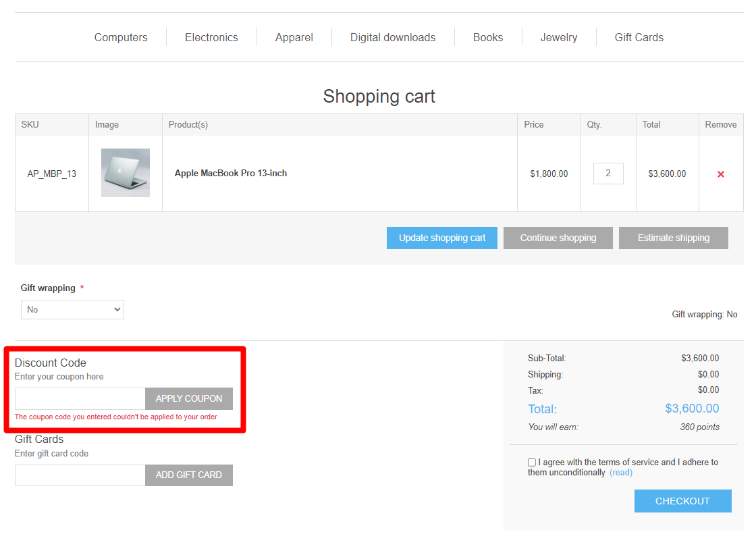Click the blue Total: $3,600.00 amount
This screenshot has width=756, height=553.
pos(692,409)
